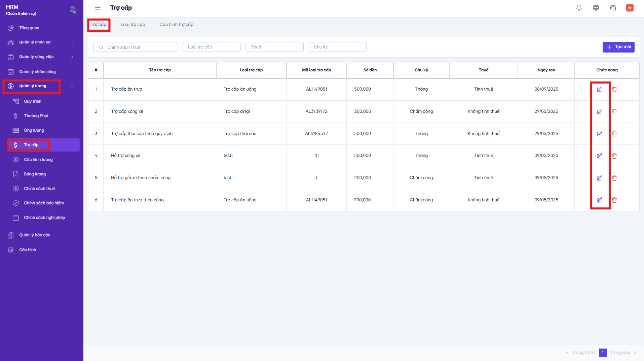Image resolution: width=644 pixels, height=361 pixels.
Task: Click the Vietnam flag icon
Action: click(630, 8)
